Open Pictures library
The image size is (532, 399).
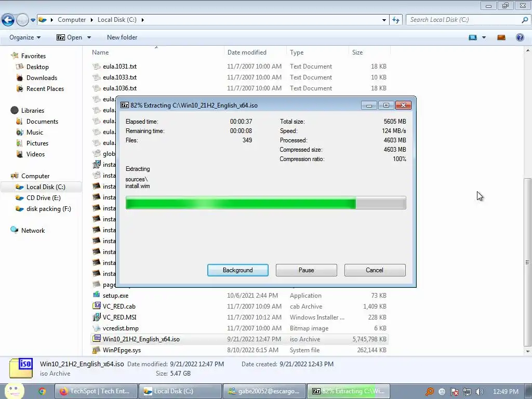[37, 143]
